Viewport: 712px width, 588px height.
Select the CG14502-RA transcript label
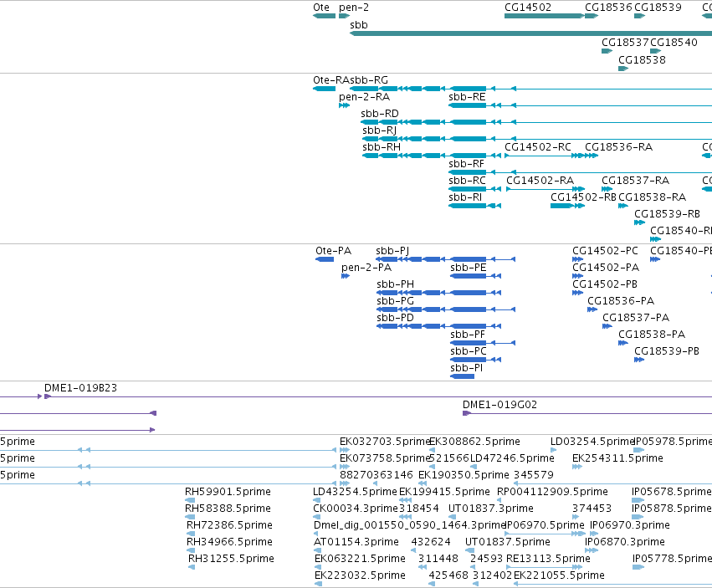coord(540,181)
